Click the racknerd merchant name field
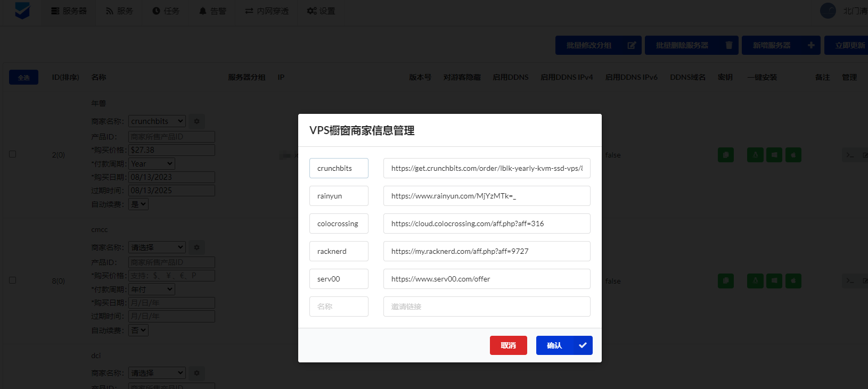The width and height of the screenshot is (868, 389). [x=339, y=251]
